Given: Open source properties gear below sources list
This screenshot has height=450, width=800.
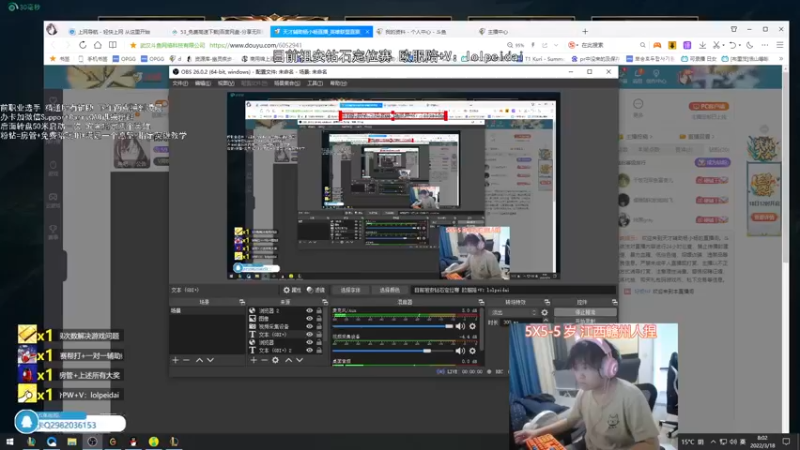Looking at the screenshot, I should point(276,360).
